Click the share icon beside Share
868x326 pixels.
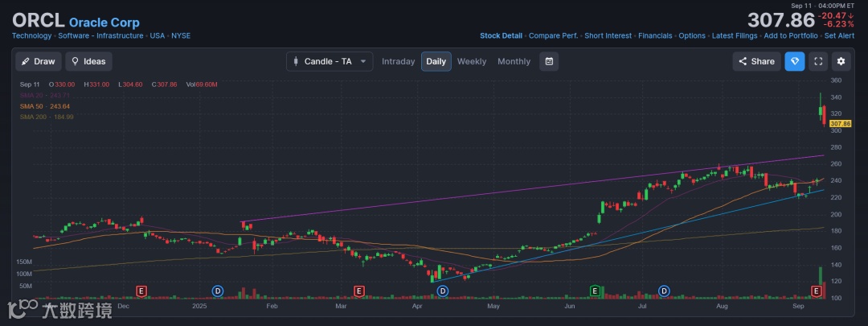coord(743,61)
